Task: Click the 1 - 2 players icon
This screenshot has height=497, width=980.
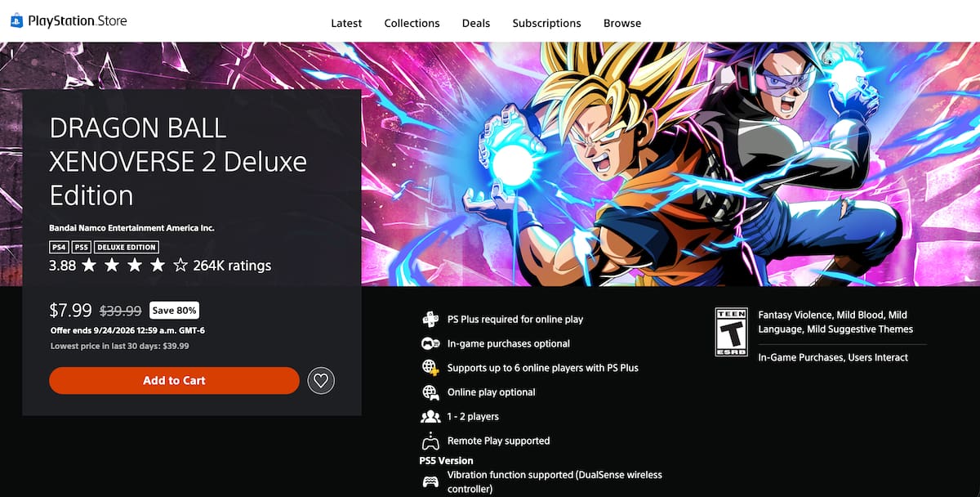Action: coord(430,416)
